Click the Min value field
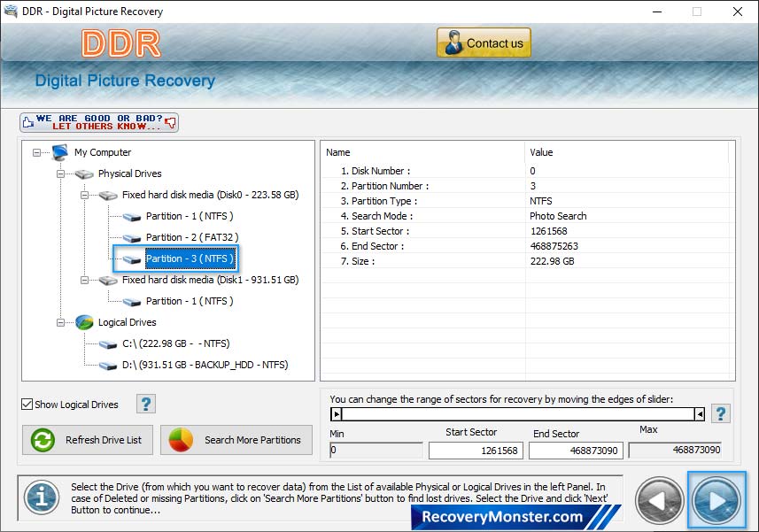Viewport: 759px width, 532px height. [x=376, y=451]
